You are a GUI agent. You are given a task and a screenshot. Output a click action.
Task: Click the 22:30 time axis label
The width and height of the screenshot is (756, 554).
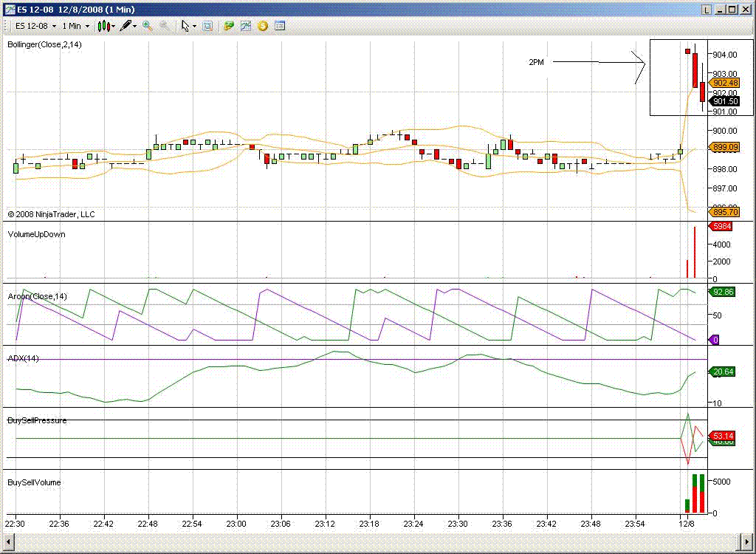click(x=15, y=524)
